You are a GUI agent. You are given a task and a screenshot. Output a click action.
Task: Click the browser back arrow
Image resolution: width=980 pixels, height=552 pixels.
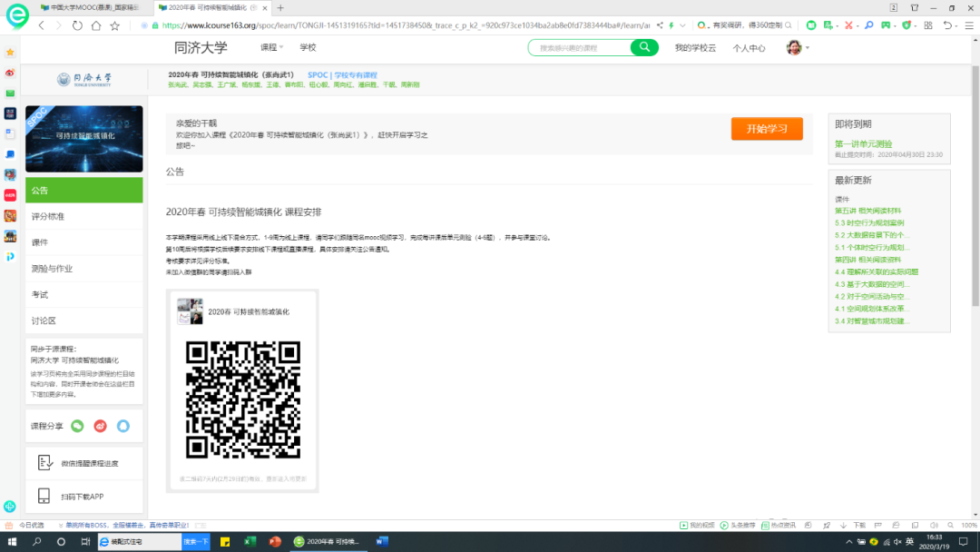point(41,25)
